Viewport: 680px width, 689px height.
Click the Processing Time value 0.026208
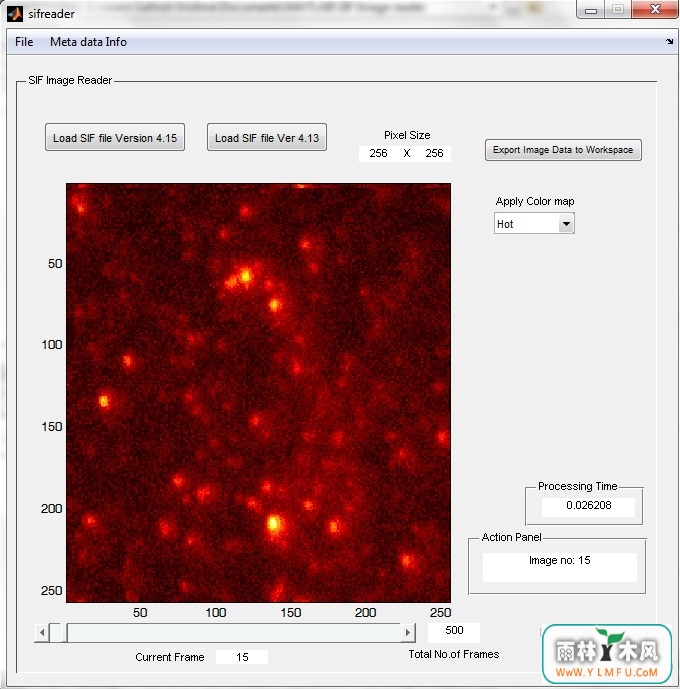click(x=588, y=506)
